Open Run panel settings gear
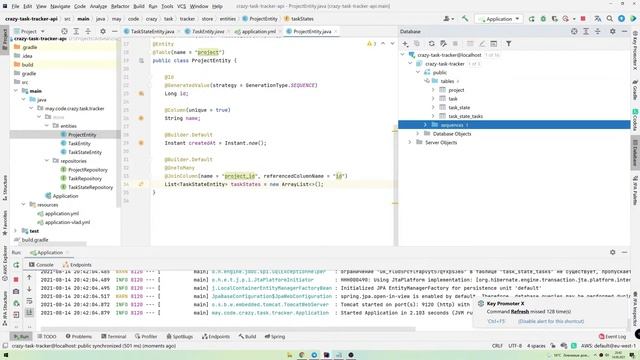The width and height of the screenshot is (640, 360). [613, 253]
